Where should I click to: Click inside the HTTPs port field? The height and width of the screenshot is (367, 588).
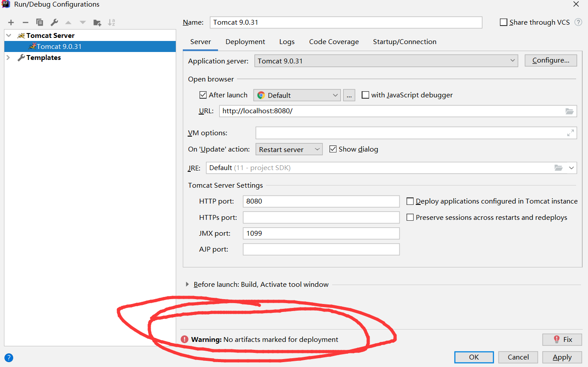click(321, 217)
